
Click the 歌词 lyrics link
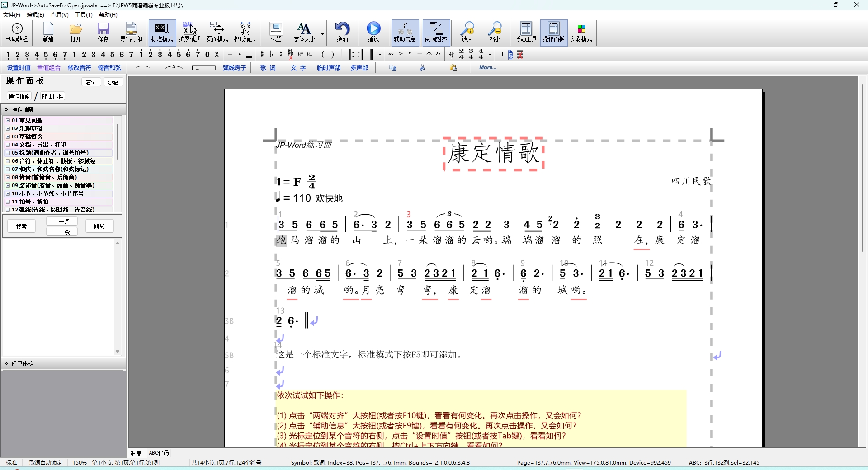pos(268,68)
